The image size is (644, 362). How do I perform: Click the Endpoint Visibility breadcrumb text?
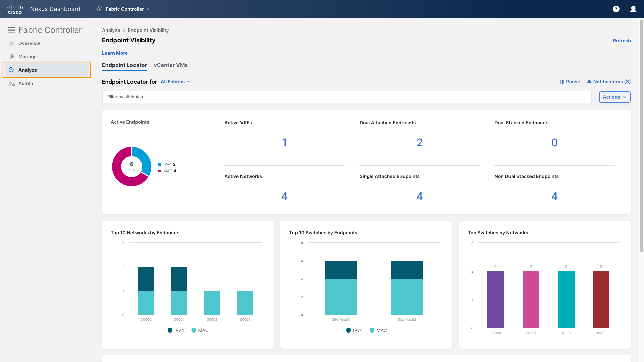(x=148, y=30)
